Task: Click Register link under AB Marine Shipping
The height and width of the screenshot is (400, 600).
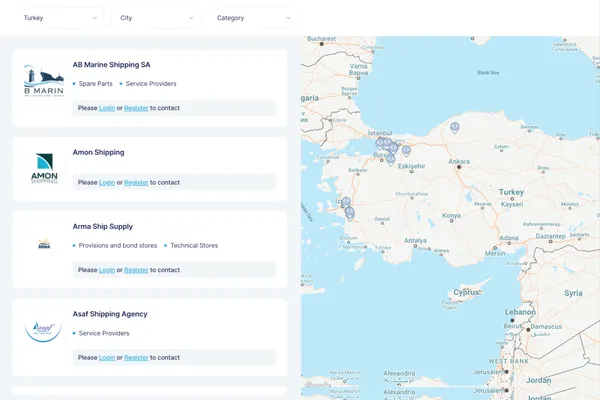Action: click(x=136, y=108)
